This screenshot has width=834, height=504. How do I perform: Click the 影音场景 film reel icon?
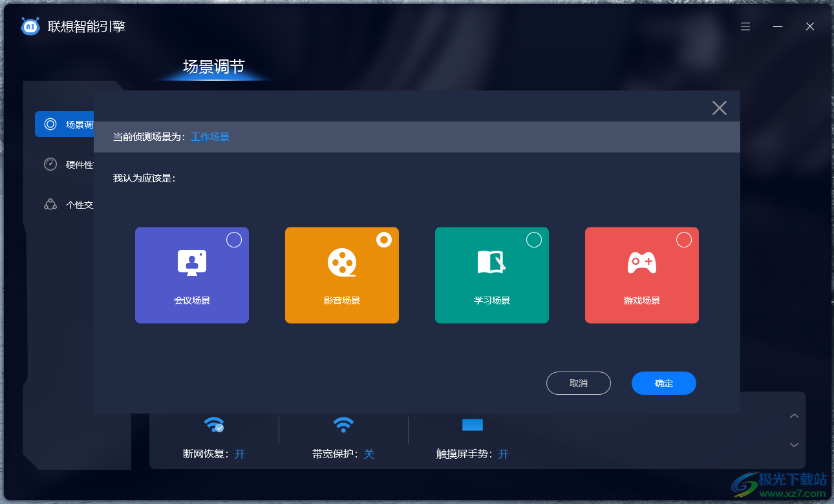coord(342,262)
